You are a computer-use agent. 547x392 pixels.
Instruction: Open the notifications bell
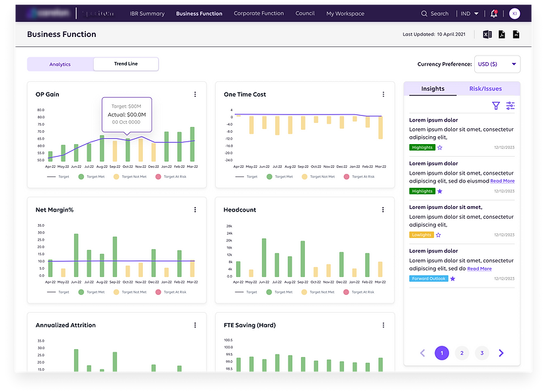[494, 14]
